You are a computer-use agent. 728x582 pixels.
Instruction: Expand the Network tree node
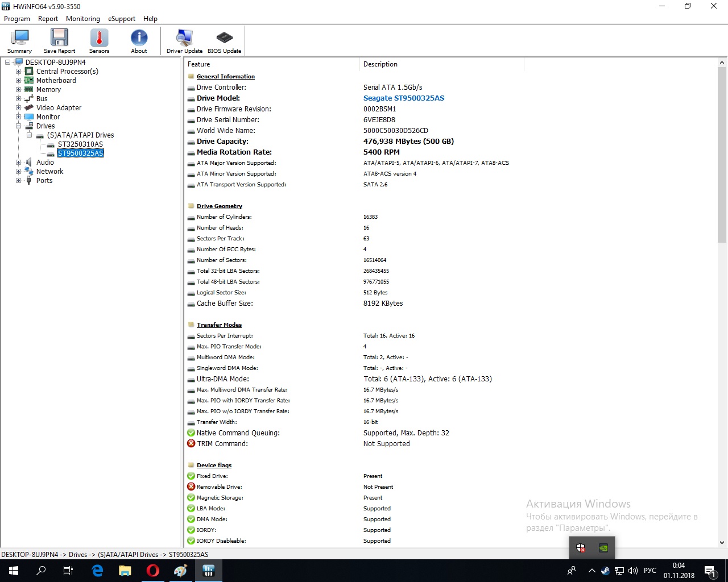(x=19, y=172)
